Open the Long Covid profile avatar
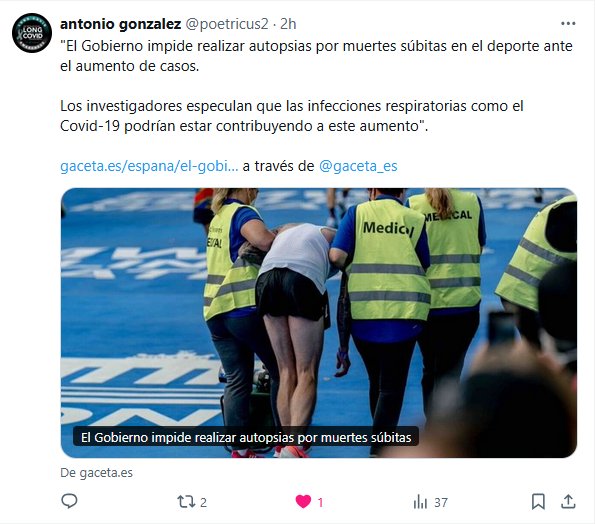 click(x=32, y=33)
